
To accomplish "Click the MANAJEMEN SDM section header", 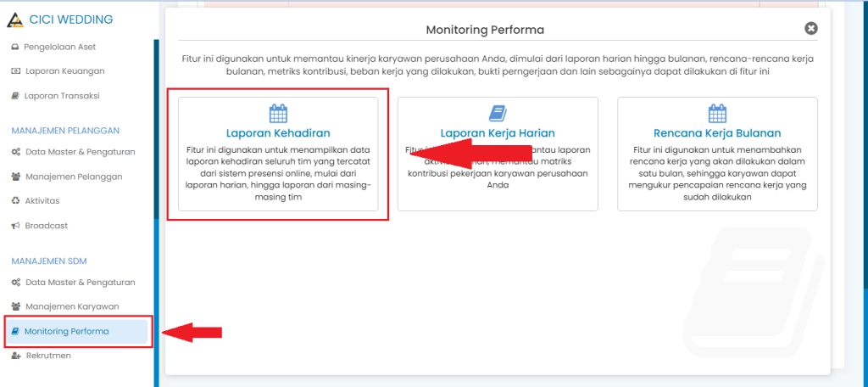I will 49,261.
